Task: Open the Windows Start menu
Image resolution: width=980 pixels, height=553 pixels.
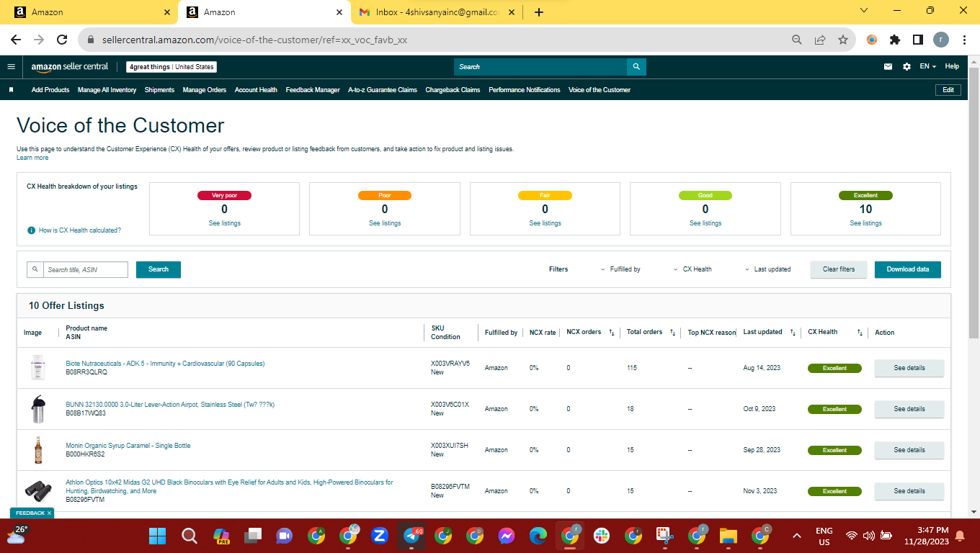Action: click(157, 536)
